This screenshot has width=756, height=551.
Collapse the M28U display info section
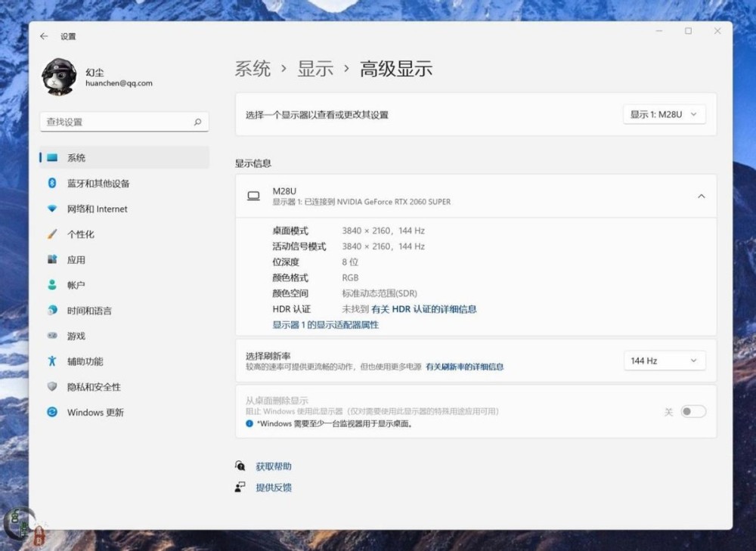(701, 197)
